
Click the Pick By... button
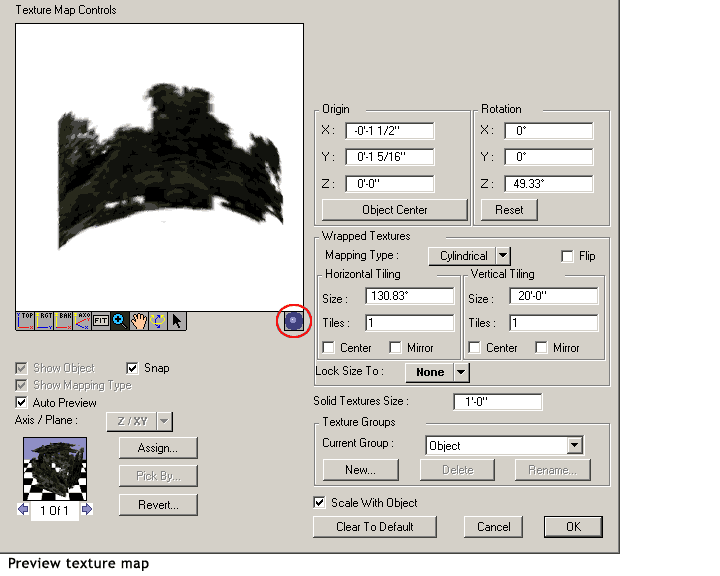(158, 476)
